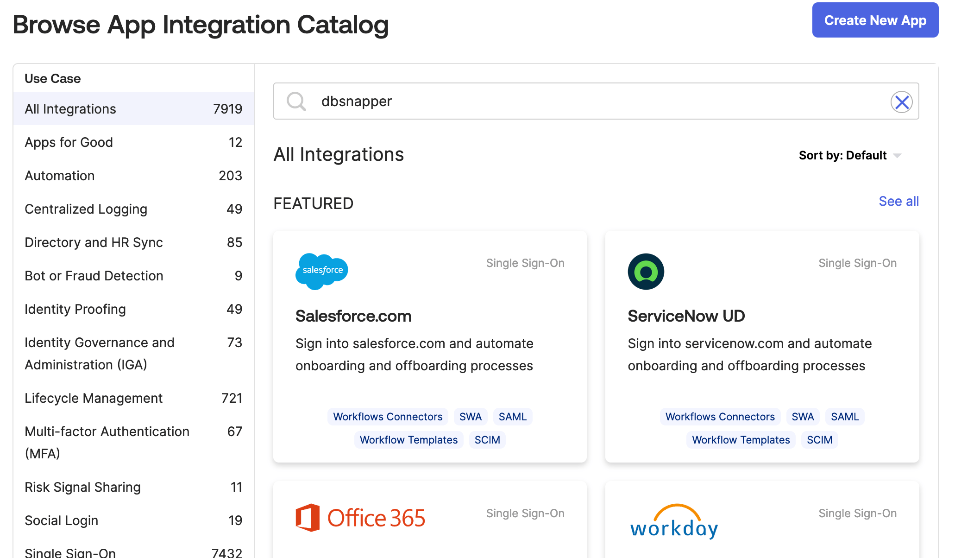The width and height of the screenshot is (980, 558).
Task: Click Browse App Integration Catalog title
Action: click(201, 25)
